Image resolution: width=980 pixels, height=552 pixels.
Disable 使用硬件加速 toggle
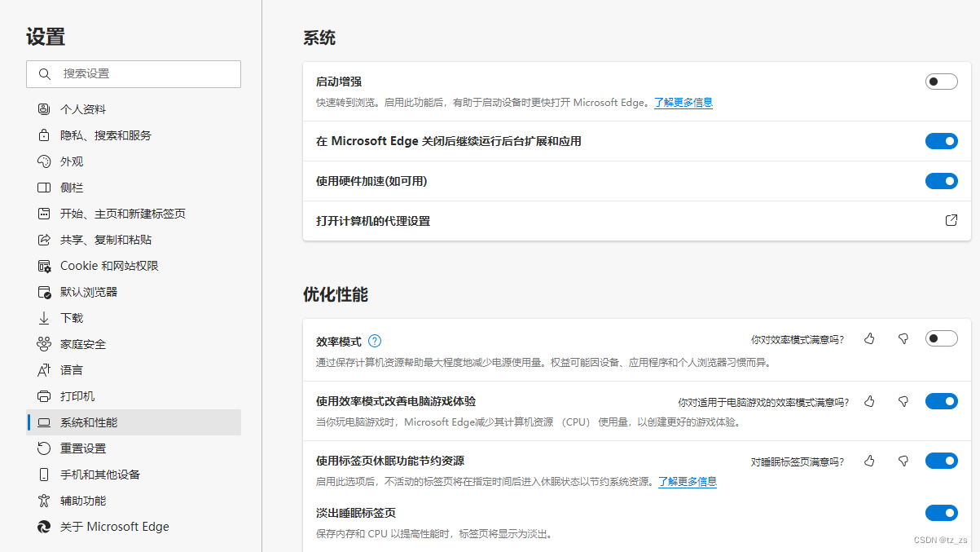[941, 181]
